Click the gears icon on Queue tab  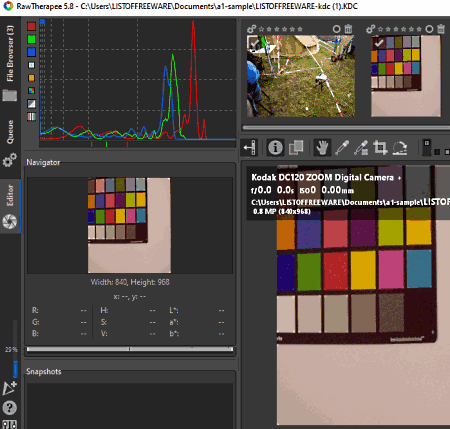click(10, 160)
